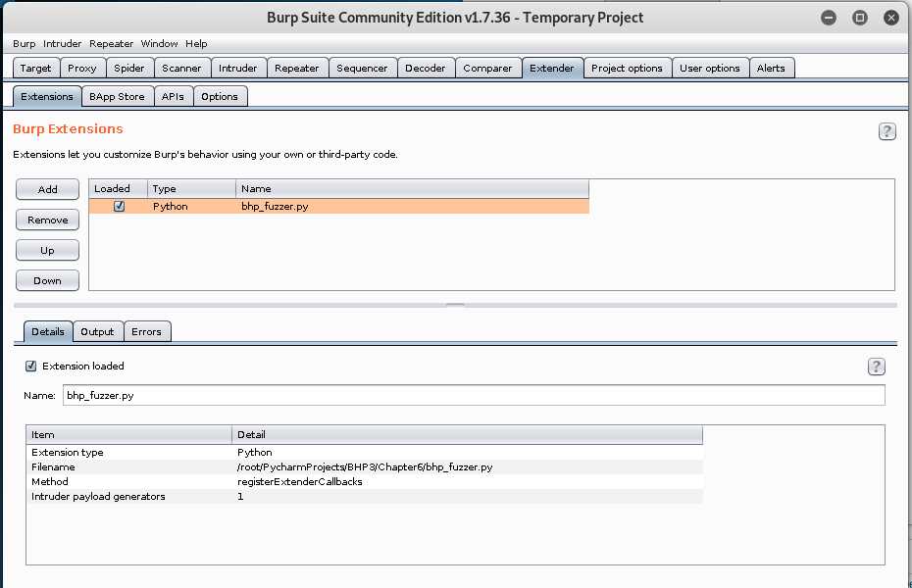Switch to the Proxy tab
The image size is (912, 588).
82,68
